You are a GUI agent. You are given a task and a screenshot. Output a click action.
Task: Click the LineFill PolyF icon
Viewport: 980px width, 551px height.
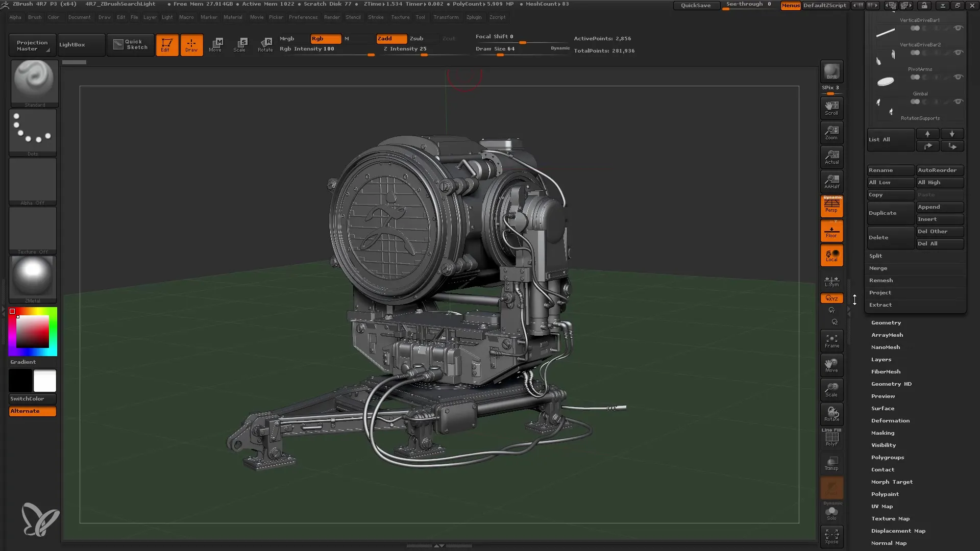(x=832, y=438)
